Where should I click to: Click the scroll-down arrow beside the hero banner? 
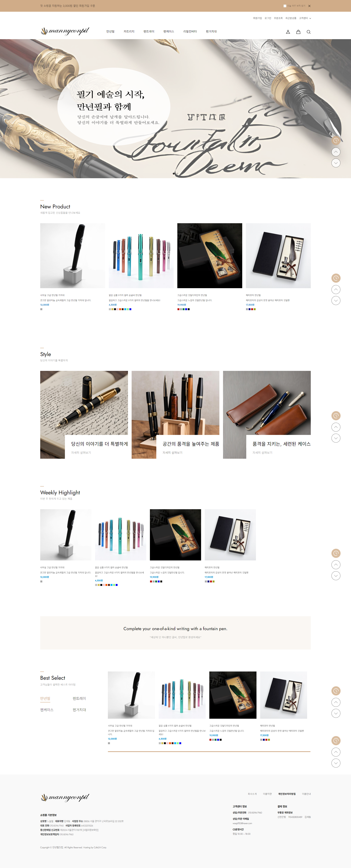[336, 163]
